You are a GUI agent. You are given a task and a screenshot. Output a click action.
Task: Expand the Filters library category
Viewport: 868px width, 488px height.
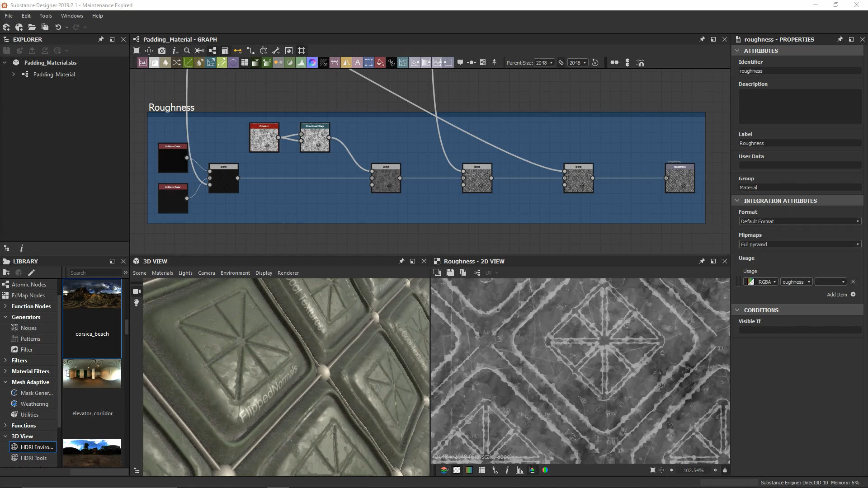(5, 361)
